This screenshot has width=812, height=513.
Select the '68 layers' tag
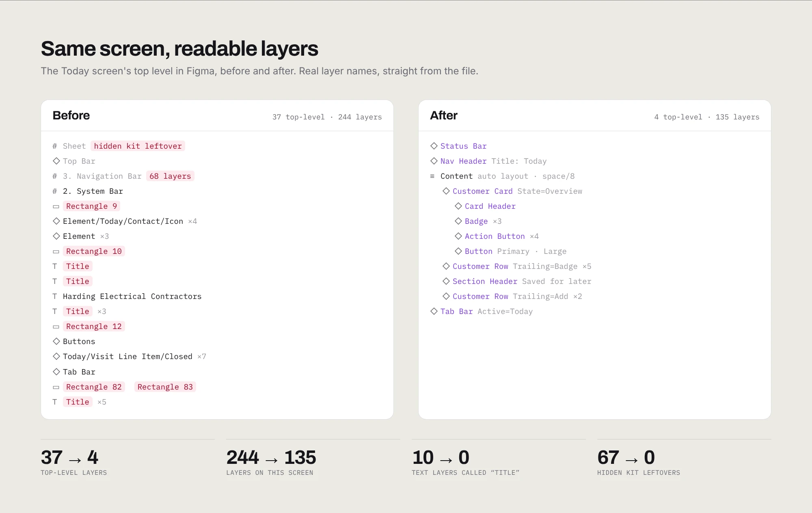point(170,176)
